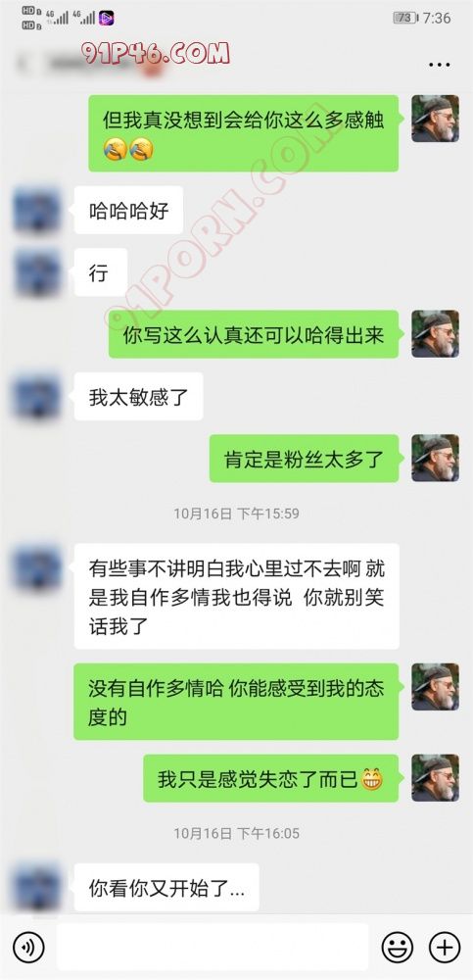Tap green bubble 没有自作多情哈

coord(236,702)
